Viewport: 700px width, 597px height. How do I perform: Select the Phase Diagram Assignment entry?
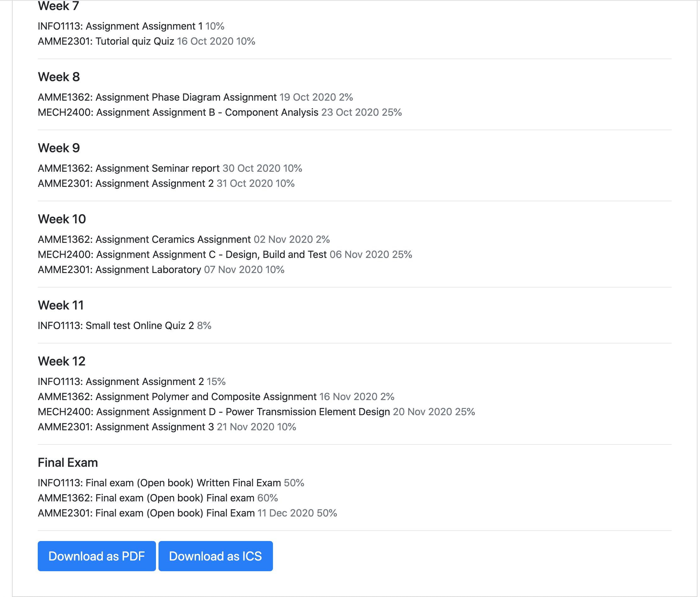195,97
